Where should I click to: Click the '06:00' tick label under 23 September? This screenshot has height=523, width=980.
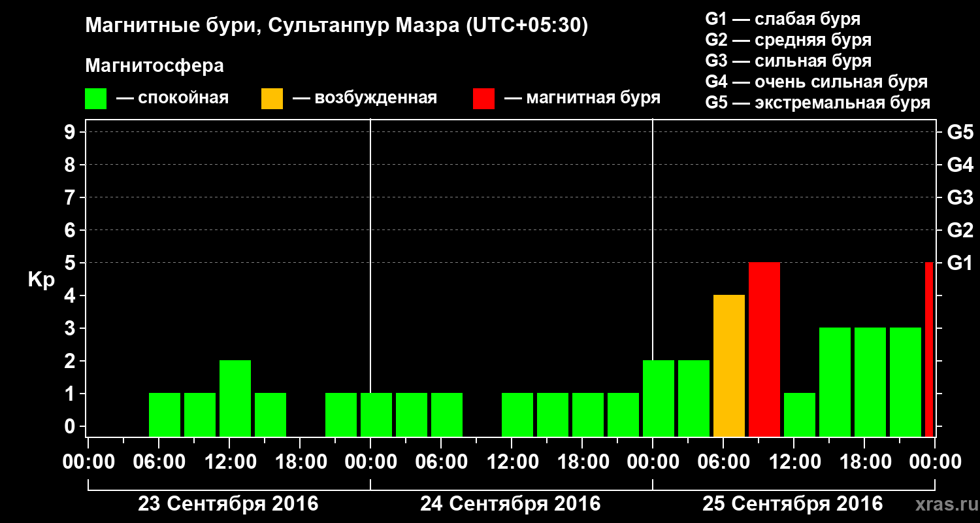159,462
